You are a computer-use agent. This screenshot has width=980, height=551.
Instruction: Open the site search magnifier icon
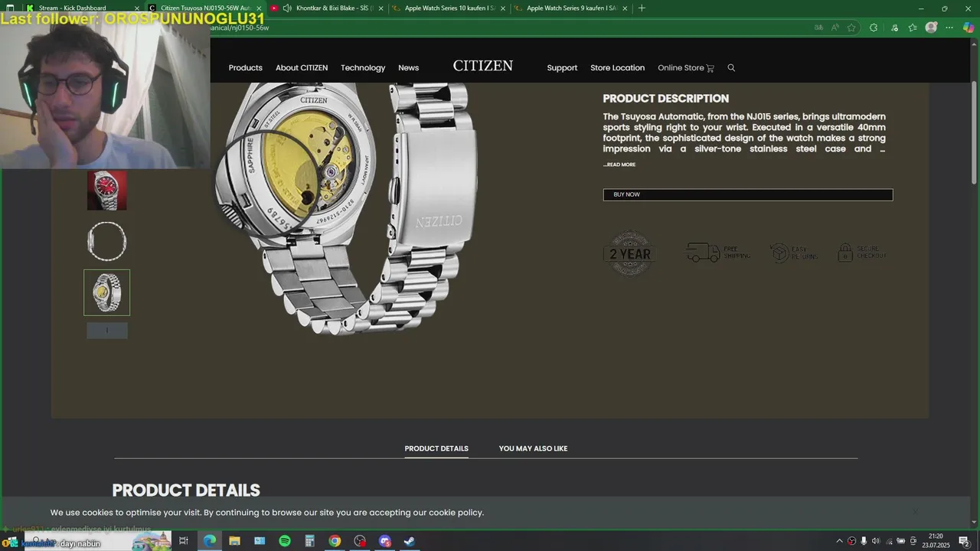pos(731,68)
